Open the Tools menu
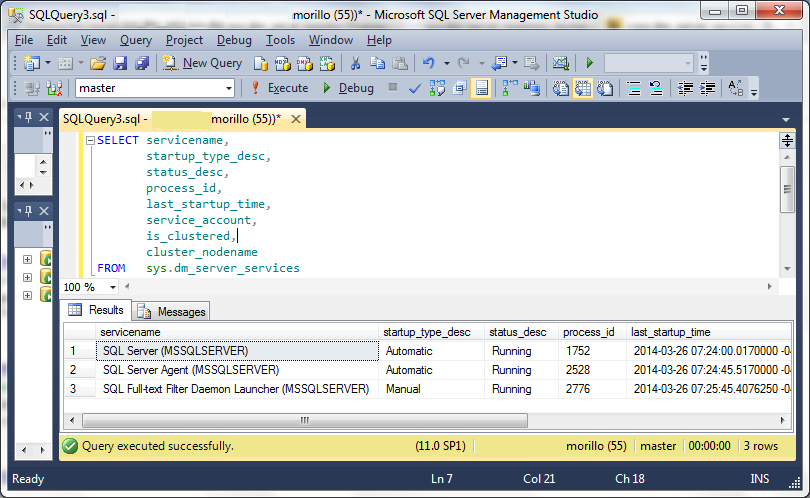 pos(281,40)
